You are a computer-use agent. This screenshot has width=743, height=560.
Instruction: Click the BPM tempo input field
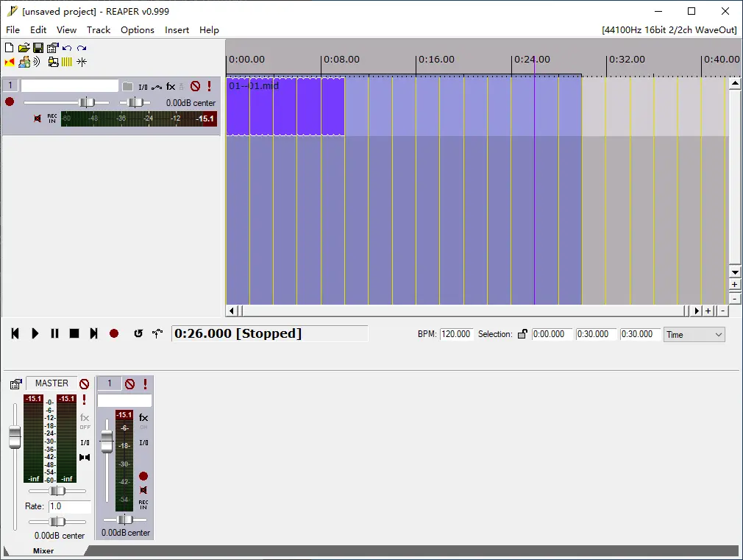pos(456,334)
